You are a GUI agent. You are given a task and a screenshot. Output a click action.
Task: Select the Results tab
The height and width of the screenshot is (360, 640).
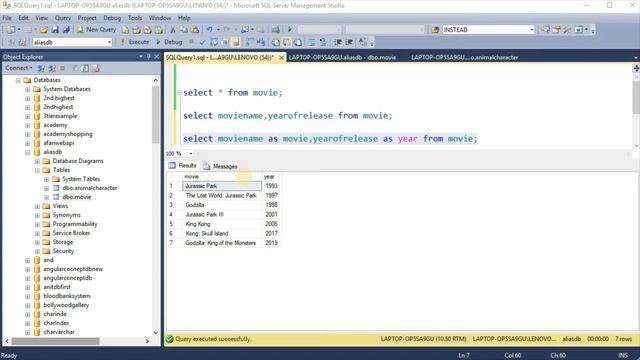(x=182, y=166)
